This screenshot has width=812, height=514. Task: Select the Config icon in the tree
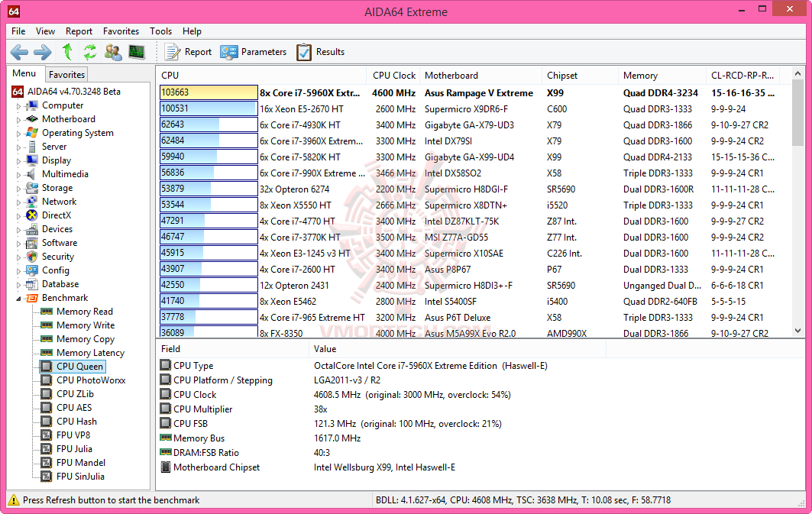[32, 270]
